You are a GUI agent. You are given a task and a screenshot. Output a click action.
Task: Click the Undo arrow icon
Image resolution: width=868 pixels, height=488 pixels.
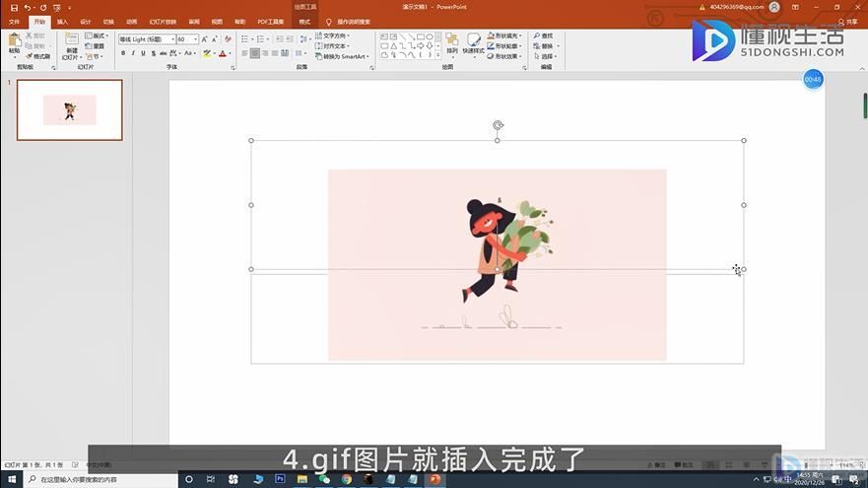(x=27, y=8)
